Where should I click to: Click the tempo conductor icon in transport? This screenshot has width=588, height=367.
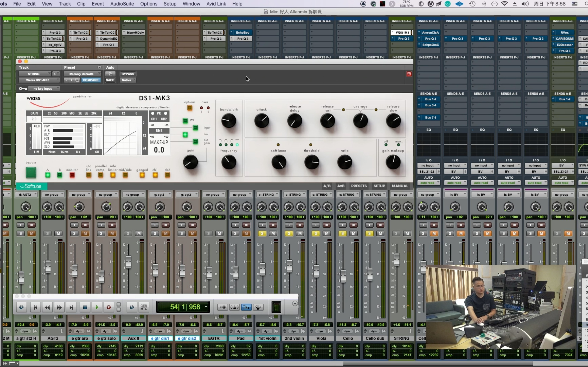click(258, 307)
